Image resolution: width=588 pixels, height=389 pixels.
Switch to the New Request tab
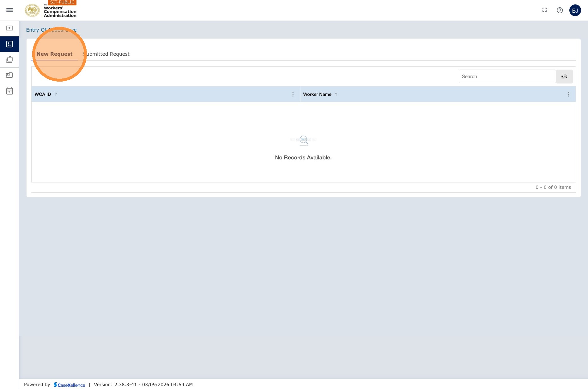coord(55,54)
